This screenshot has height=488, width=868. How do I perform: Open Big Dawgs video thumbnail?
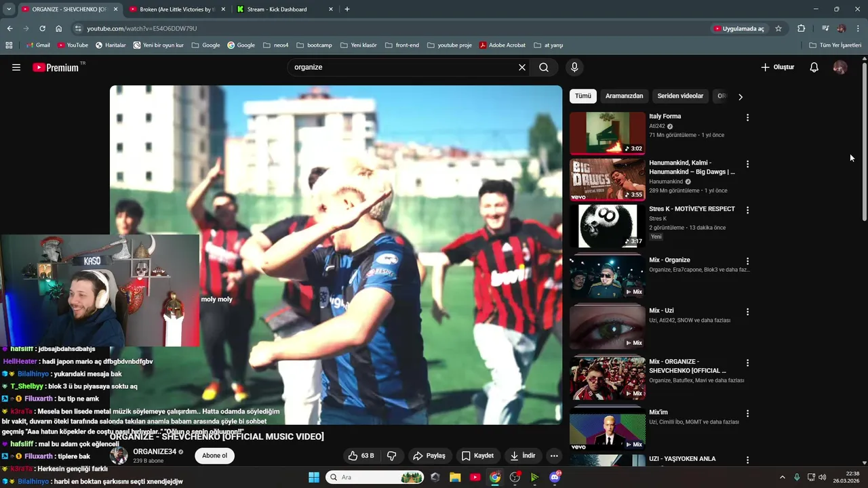[607, 180]
